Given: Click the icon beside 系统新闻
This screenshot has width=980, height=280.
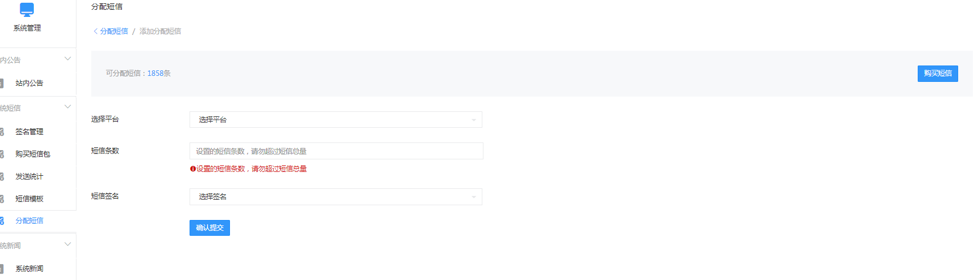Looking at the screenshot, I should point(2,269).
